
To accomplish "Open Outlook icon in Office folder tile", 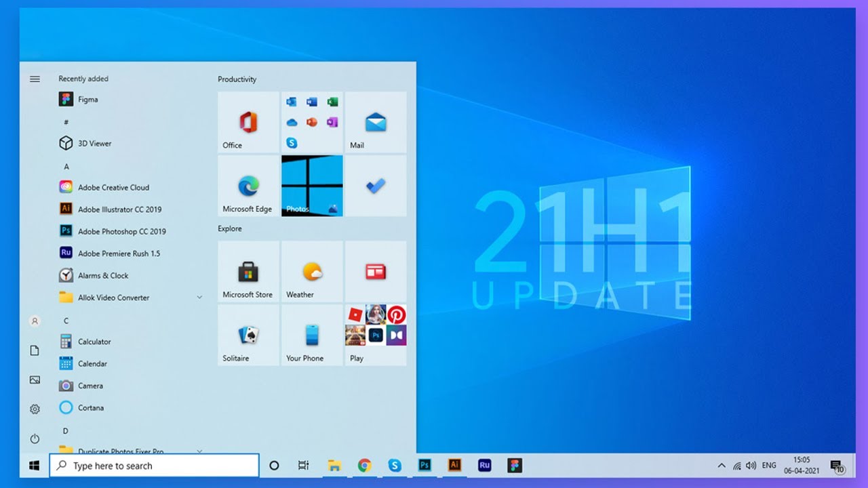I will pos(292,102).
